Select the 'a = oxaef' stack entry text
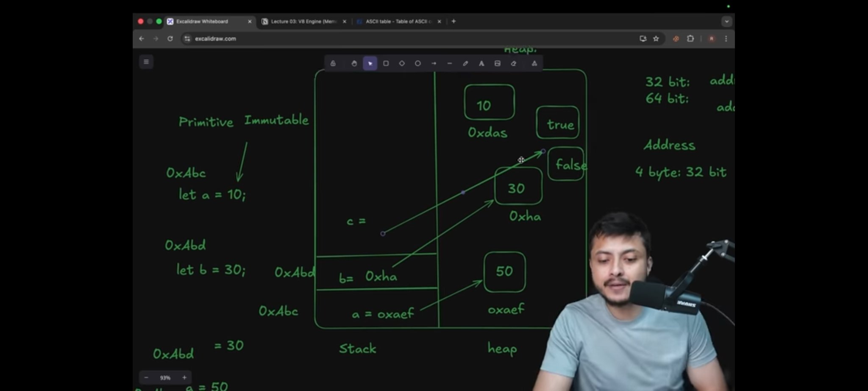The width and height of the screenshot is (868, 391). (383, 314)
